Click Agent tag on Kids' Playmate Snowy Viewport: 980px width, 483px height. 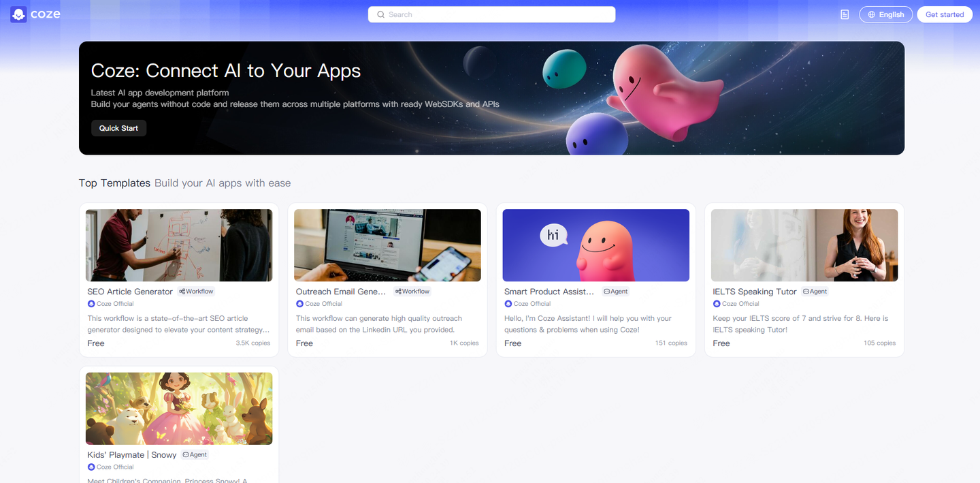pyautogui.click(x=195, y=455)
